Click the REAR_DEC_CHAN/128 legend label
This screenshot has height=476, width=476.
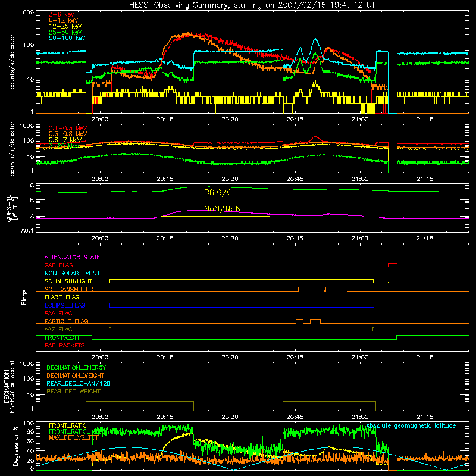(x=79, y=384)
